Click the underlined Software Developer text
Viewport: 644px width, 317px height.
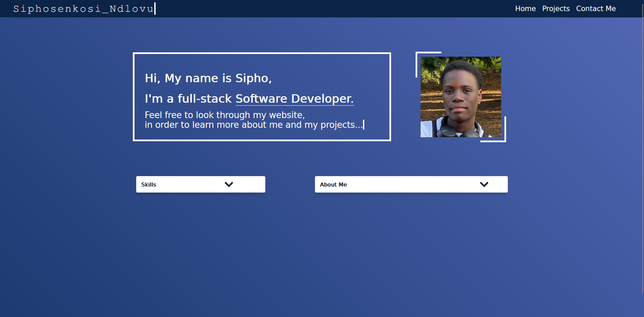[294, 99]
